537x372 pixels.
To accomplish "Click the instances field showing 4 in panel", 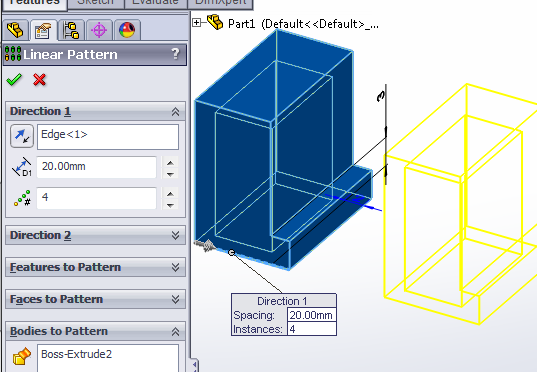I will (x=96, y=198).
